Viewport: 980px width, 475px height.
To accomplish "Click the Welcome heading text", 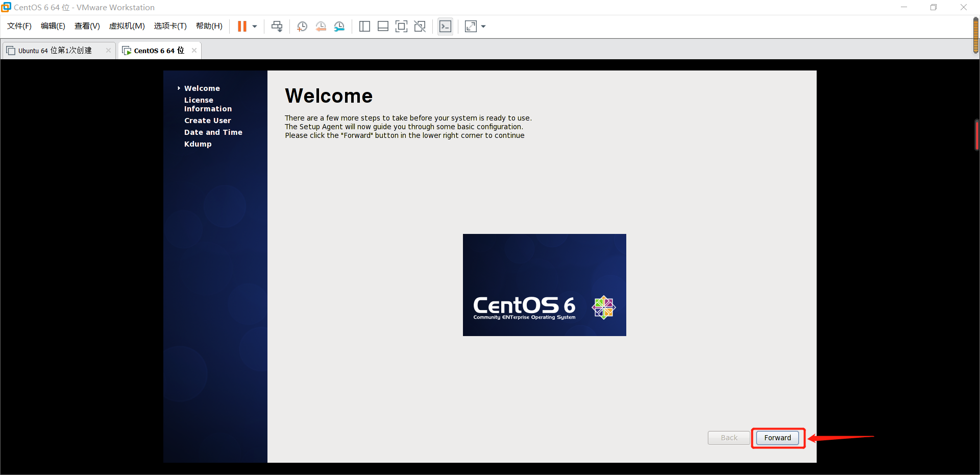I will pyautogui.click(x=329, y=96).
